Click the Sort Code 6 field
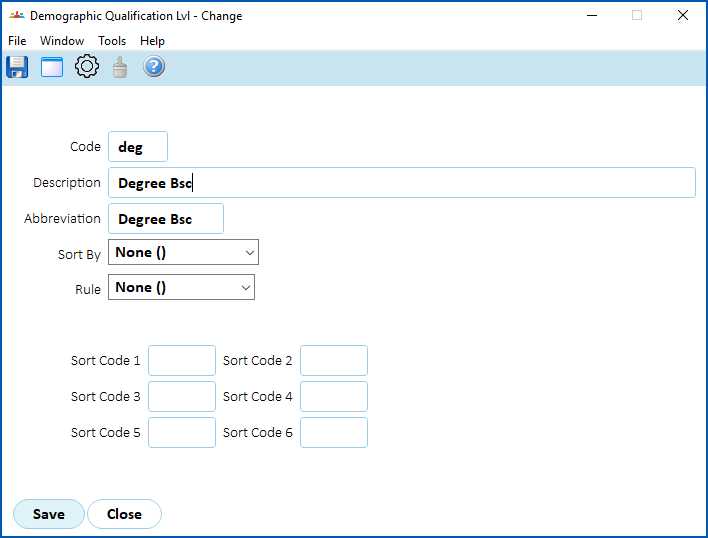This screenshot has width=708, height=538. coord(334,433)
